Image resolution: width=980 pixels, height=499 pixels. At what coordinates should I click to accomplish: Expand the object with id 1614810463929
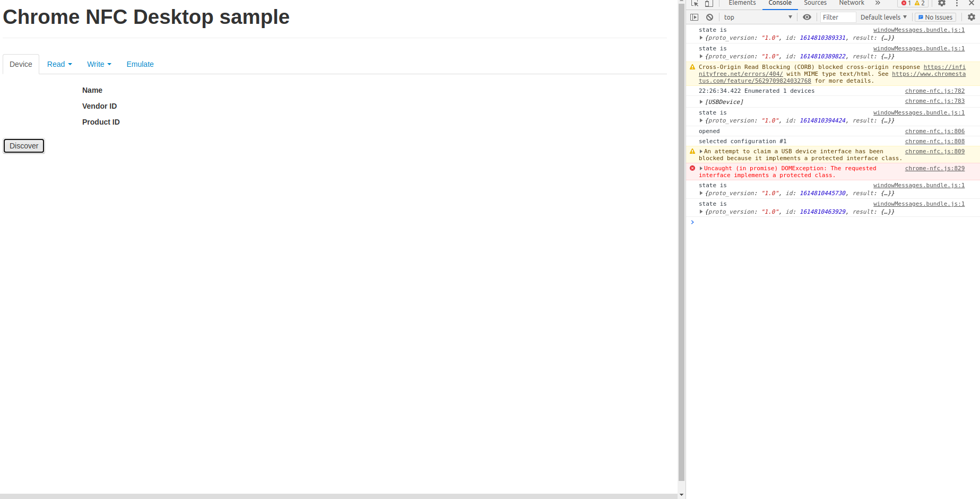point(701,212)
